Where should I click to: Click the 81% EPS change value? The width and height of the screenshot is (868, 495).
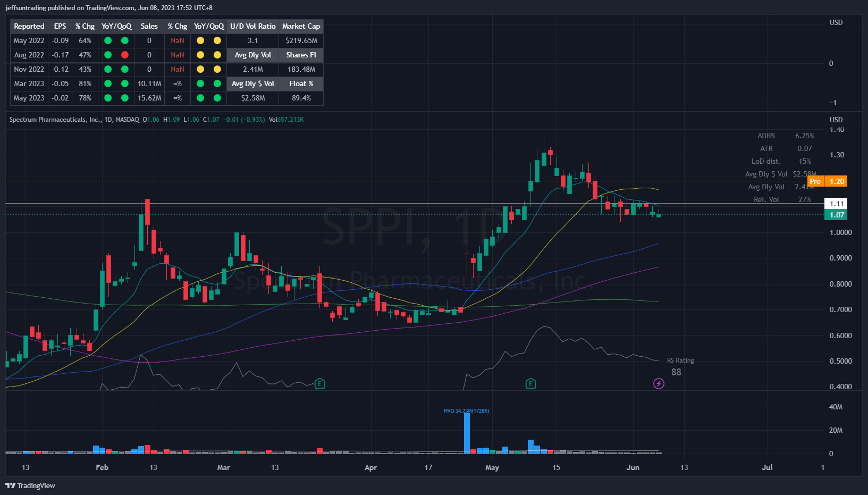tap(85, 83)
